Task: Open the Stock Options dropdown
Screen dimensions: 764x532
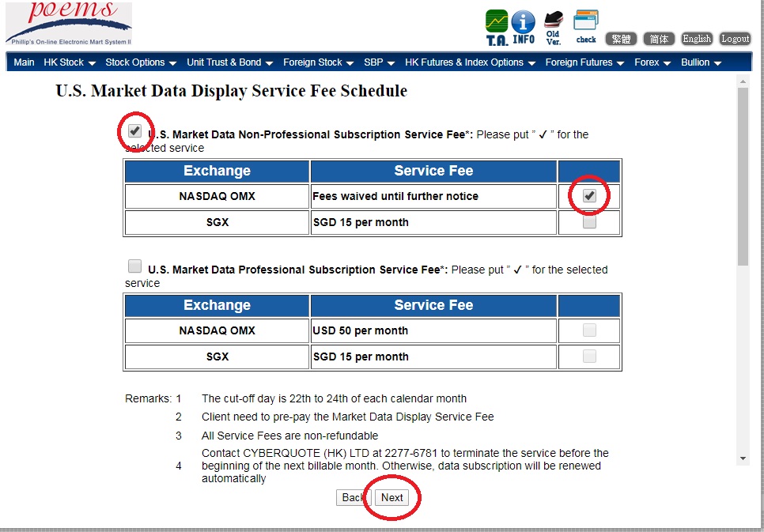Action: (141, 62)
